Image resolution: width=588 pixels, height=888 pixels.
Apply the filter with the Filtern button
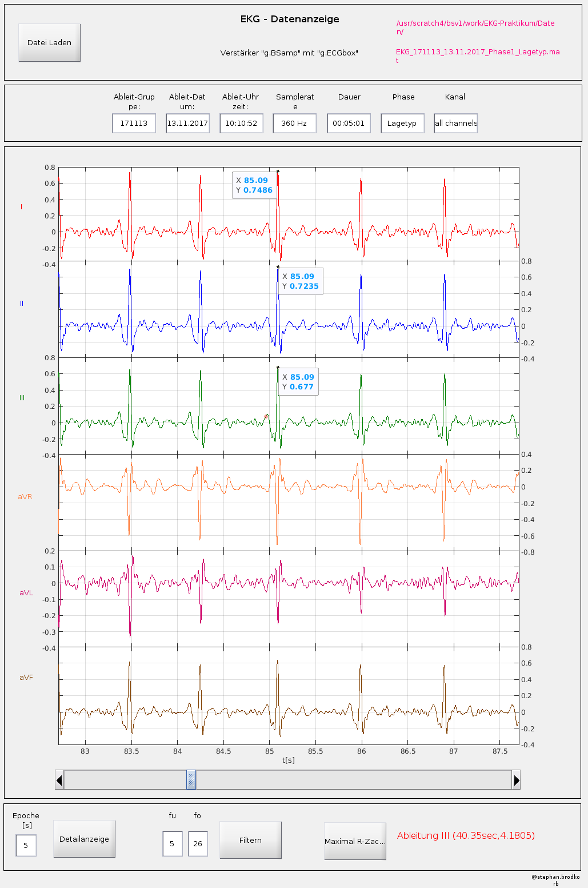[250, 840]
